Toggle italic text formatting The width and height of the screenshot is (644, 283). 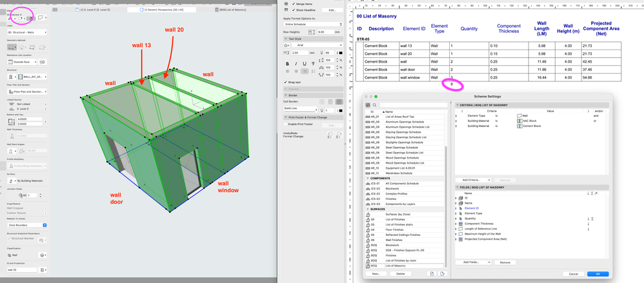click(x=296, y=64)
